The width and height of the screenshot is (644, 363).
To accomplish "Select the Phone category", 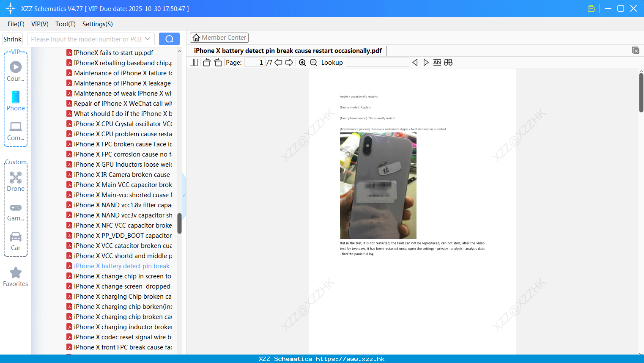I will click(x=16, y=101).
